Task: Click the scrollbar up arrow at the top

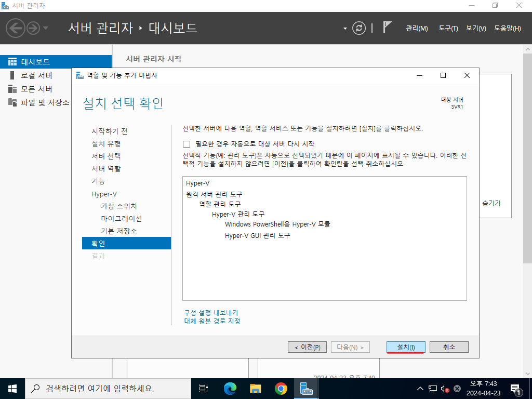Action: (528, 49)
